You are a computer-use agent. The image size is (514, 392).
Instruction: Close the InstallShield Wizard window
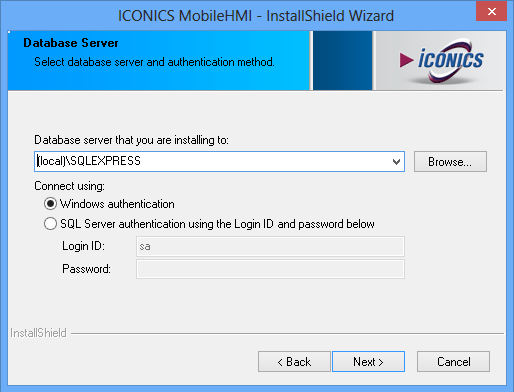[x=492, y=11]
